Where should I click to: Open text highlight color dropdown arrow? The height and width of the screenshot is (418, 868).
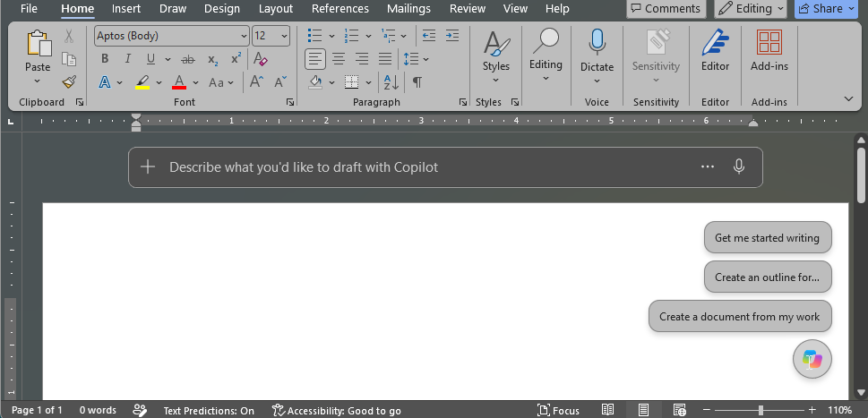point(159,83)
